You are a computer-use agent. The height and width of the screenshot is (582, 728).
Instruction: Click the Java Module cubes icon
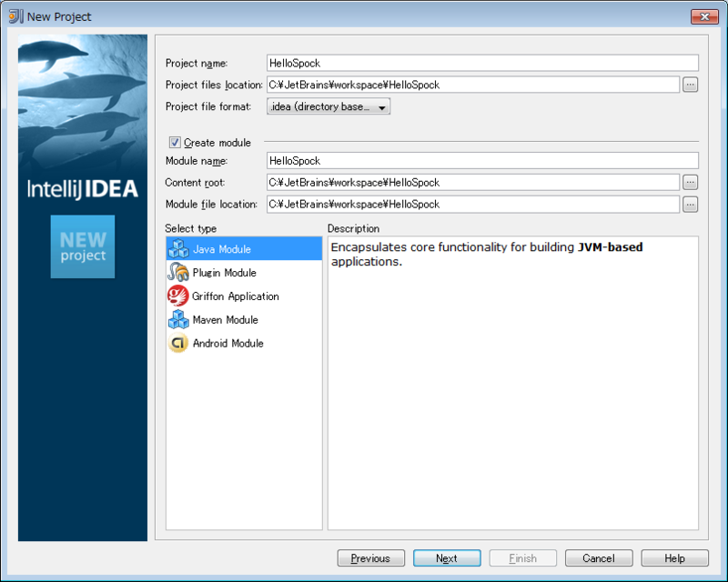click(x=178, y=249)
